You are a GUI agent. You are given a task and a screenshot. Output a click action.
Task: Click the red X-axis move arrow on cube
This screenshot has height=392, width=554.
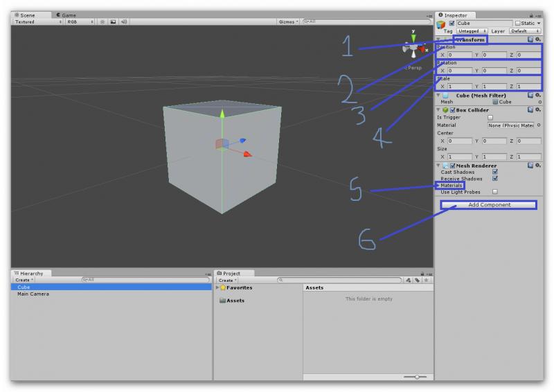point(247,154)
